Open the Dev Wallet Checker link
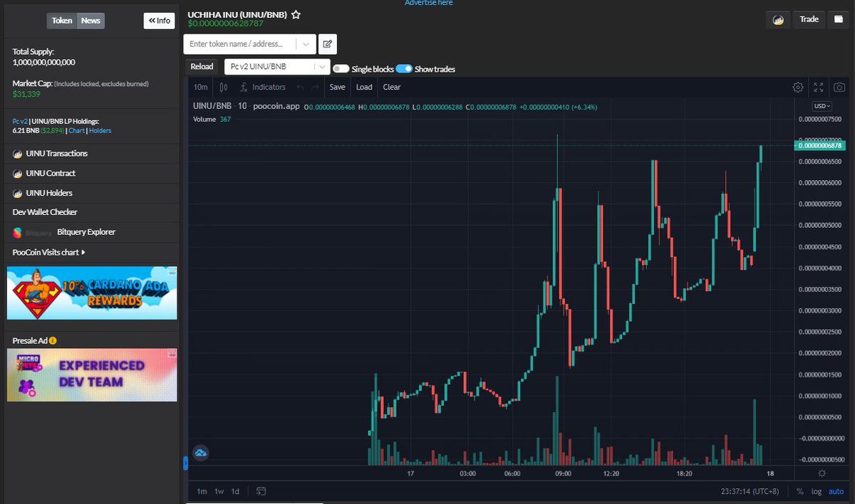The image size is (855, 504). (x=45, y=212)
